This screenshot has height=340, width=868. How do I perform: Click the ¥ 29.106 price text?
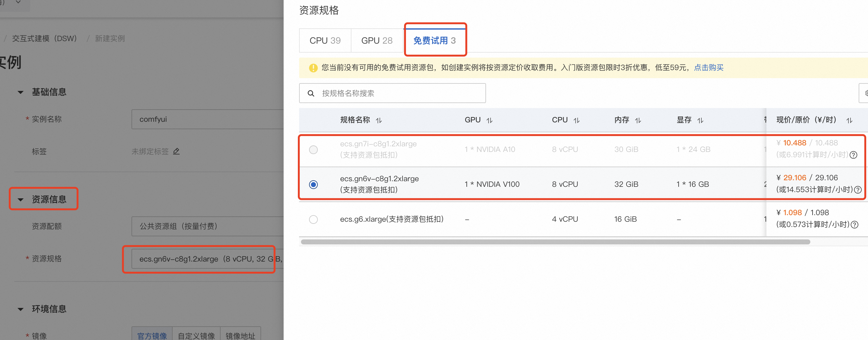tap(791, 178)
